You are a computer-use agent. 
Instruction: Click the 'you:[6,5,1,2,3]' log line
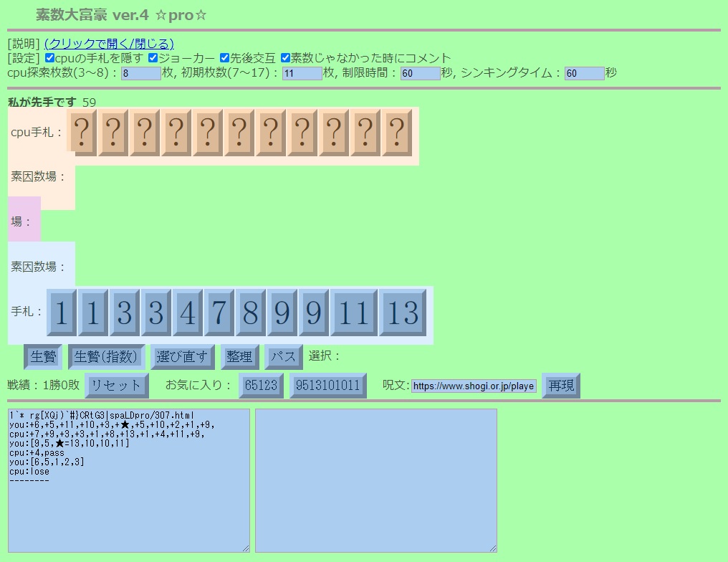(x=47, y=462)
